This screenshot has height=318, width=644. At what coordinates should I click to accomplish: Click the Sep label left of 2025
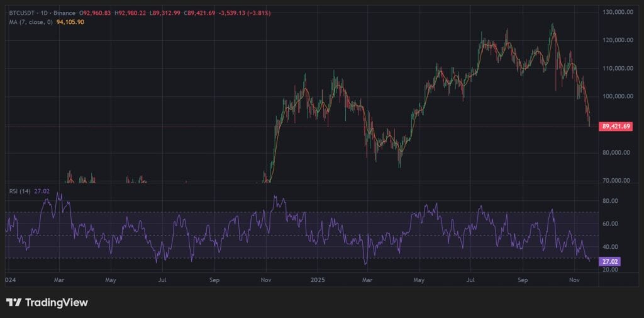tap(214, 280)
